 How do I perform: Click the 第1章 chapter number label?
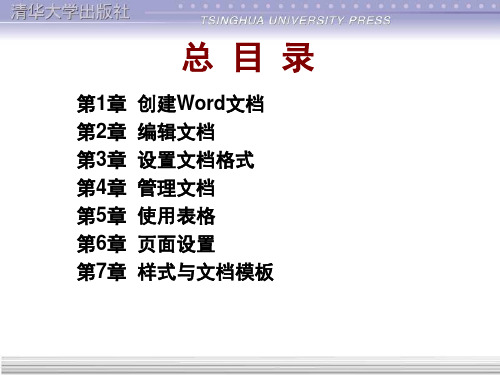pyautogui.click(x=101, y=104)
